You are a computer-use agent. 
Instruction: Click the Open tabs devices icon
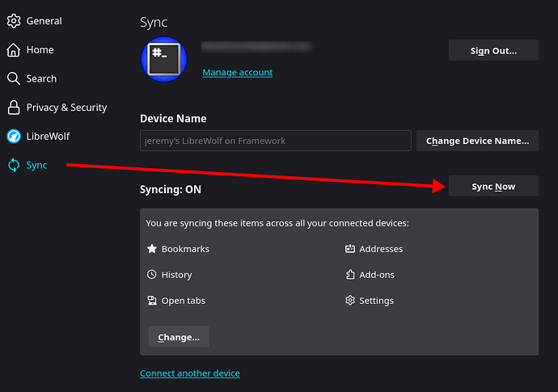tap(152, 301)
